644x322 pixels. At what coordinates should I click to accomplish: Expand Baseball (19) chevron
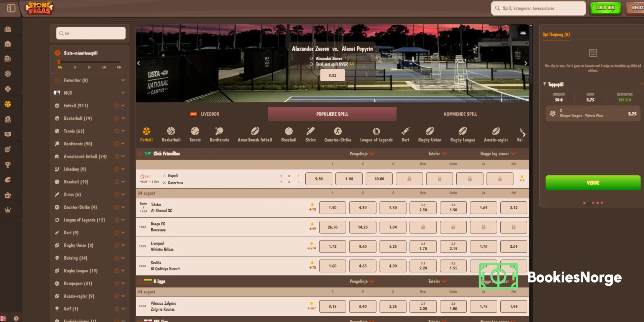(x=123, y=182)
